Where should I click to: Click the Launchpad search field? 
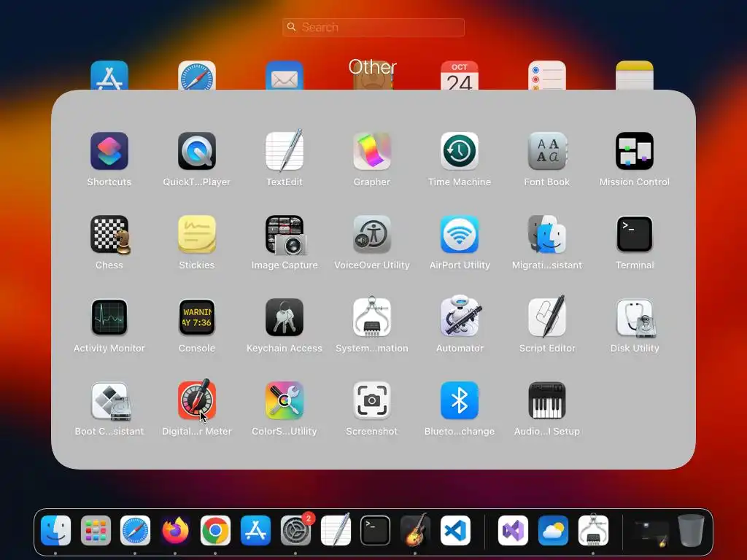373,27
